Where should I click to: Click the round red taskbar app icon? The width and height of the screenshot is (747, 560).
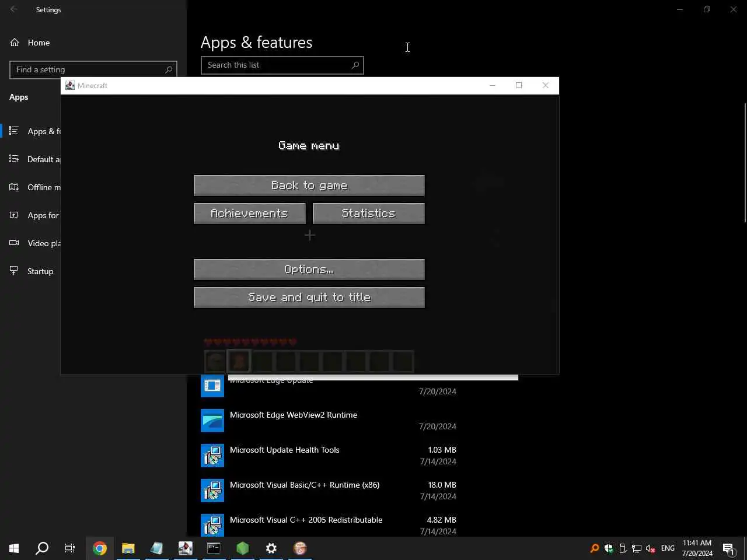click(x=299, y=548)
